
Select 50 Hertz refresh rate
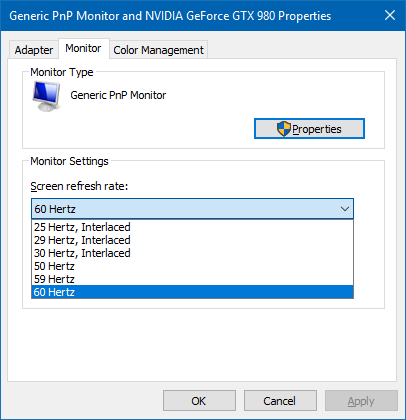tap(192, 266)
